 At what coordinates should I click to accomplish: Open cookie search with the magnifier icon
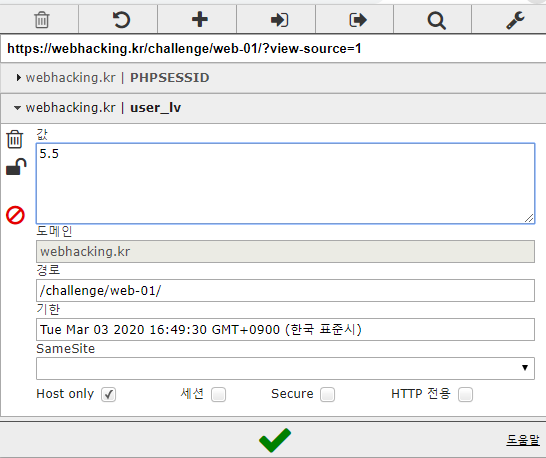(x=437, y=20)
